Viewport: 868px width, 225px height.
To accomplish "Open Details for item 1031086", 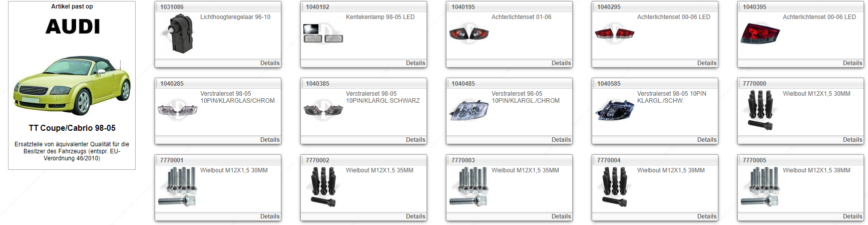I will 270,63.
